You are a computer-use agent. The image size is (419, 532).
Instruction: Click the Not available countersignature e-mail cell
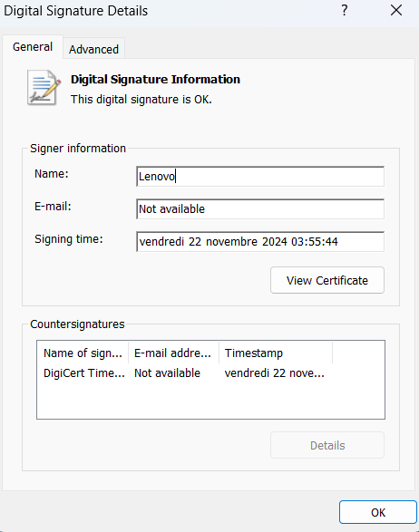[x=167, y=372]
